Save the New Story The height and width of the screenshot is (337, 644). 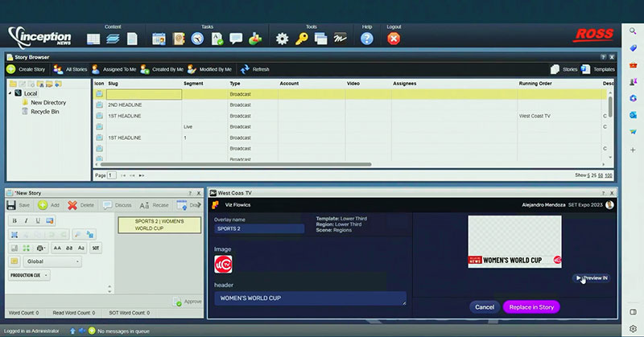[19, 205]
